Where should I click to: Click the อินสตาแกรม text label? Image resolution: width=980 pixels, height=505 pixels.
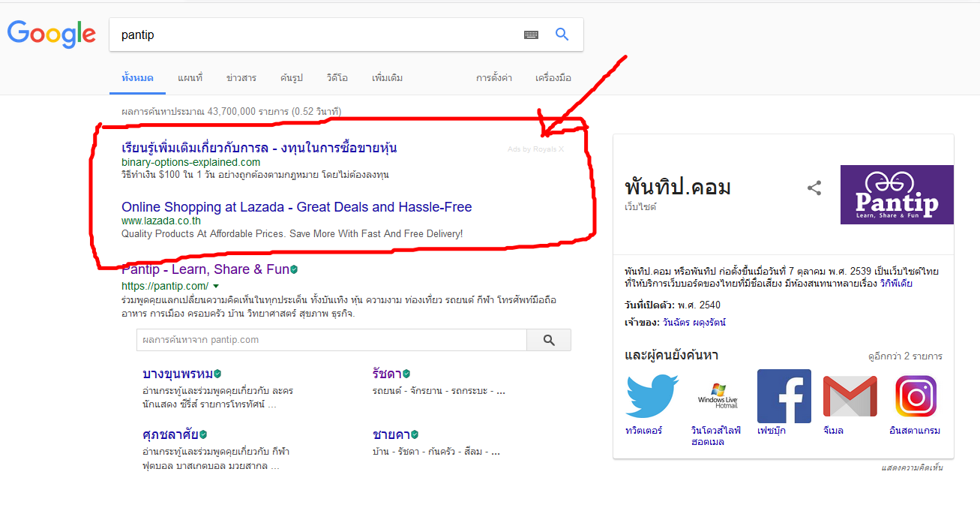[x=915, y=431]
